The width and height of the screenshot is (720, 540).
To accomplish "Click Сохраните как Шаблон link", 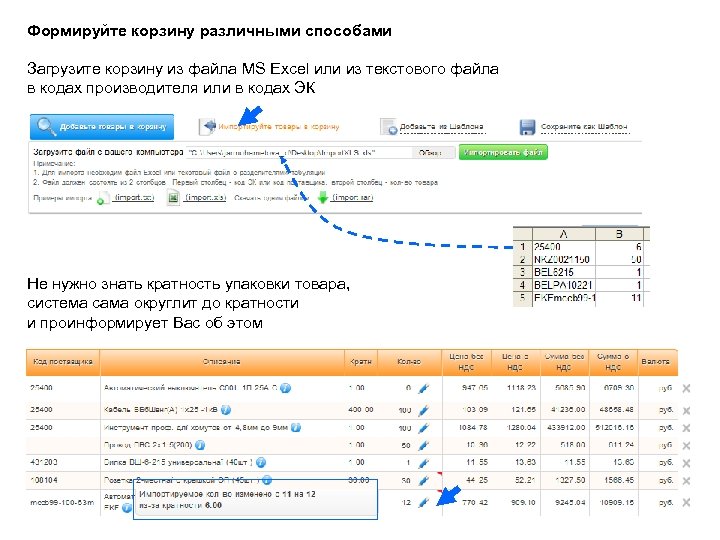I will click(x=584, y=126).
